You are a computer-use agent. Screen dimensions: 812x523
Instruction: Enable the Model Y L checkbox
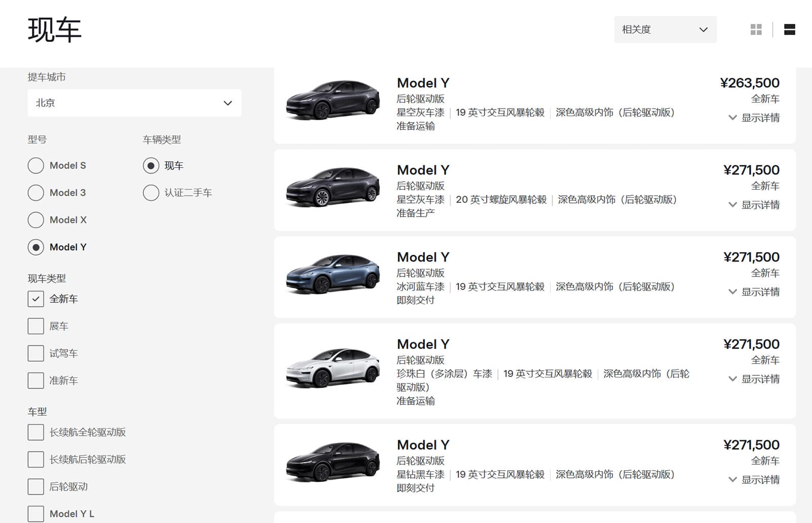pos(35,513)
